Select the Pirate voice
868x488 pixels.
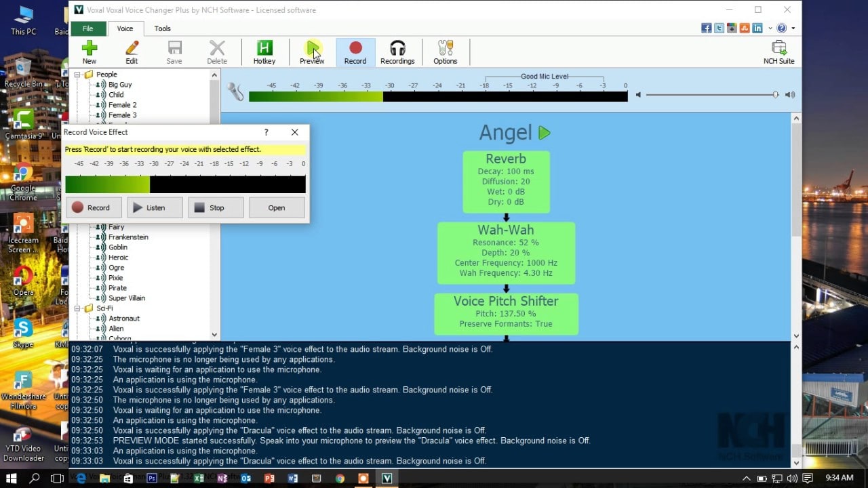tap(117, 288)
